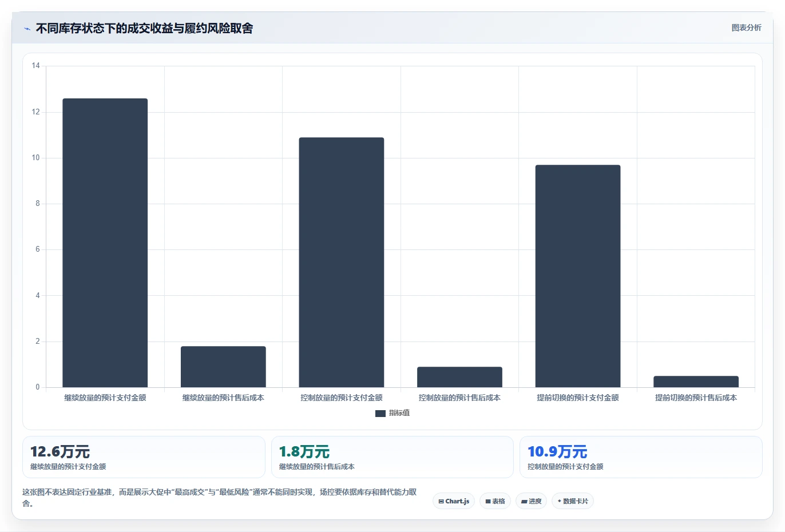Click axis label 提前切换的预计支付金额
The height and width of the screenshot is (532, 785).
[578, 398]
